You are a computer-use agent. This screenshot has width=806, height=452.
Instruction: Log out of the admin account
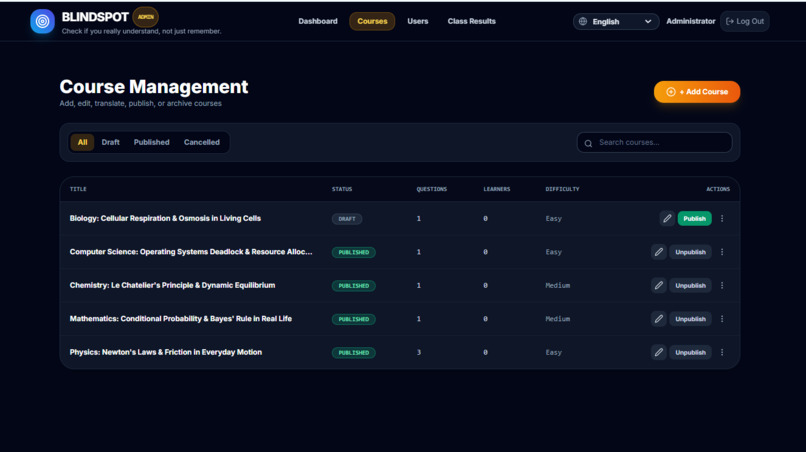[745, 21]
